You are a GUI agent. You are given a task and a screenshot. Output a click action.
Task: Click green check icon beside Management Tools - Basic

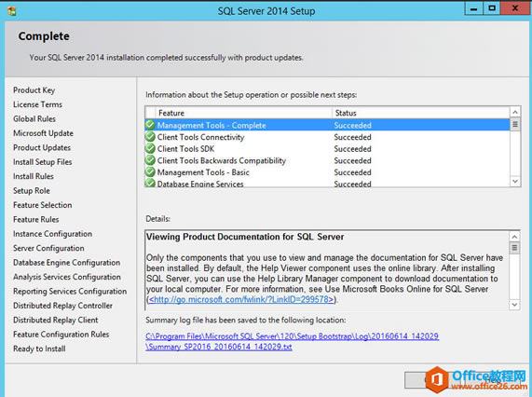pyautogui.click(x=150, y=172)
